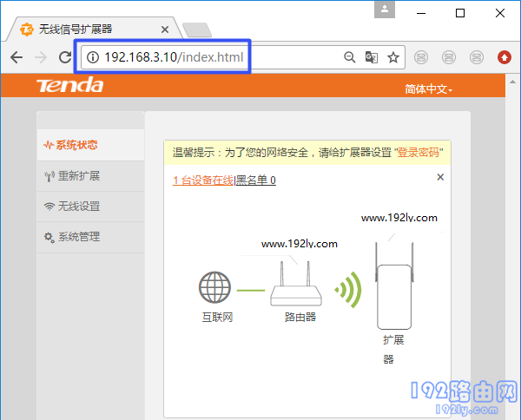Select 重新扩展 in the sidebar

click(78, 176)
